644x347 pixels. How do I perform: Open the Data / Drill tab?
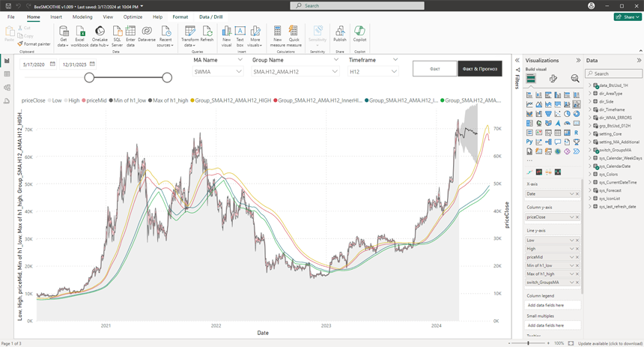pos(210,16)
